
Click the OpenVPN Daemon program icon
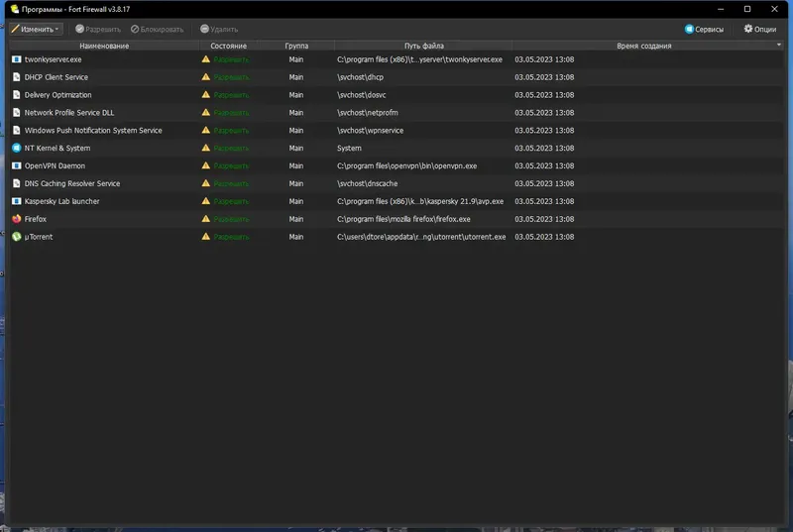tap(16, 165)
